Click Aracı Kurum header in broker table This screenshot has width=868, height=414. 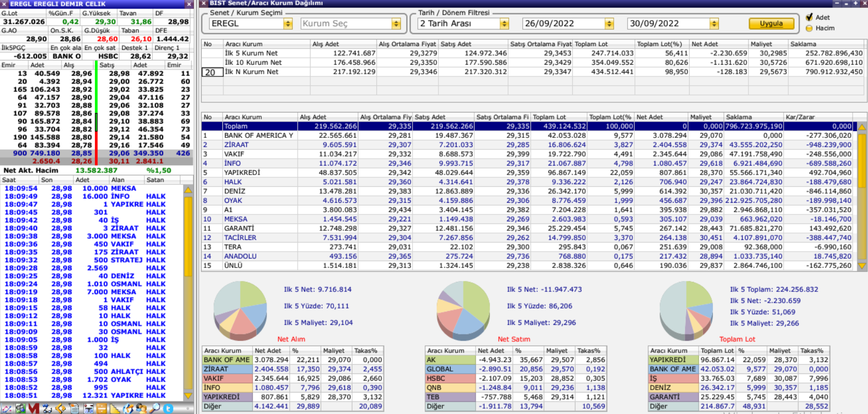(x=260, y=117)
